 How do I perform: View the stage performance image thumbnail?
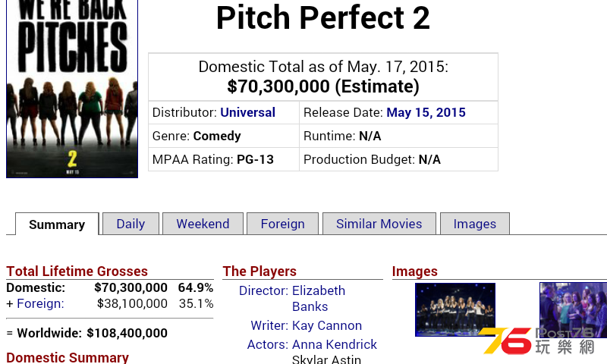(x=455, y=309)
